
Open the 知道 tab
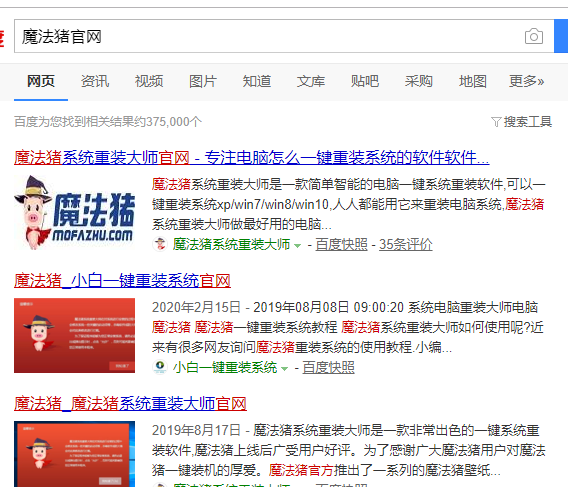256,81
